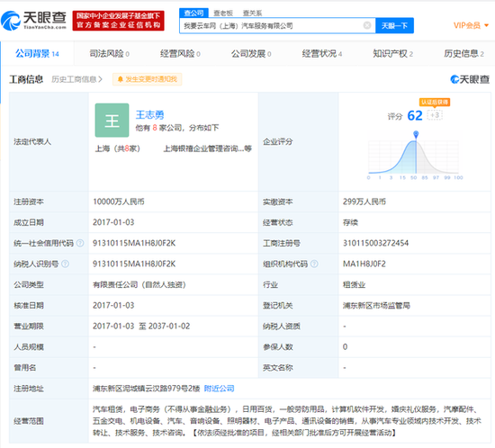The height and width of the screenshot is (448, 495).
Task: Expand the VIP会员 dropdown
Action: (471, 25)
